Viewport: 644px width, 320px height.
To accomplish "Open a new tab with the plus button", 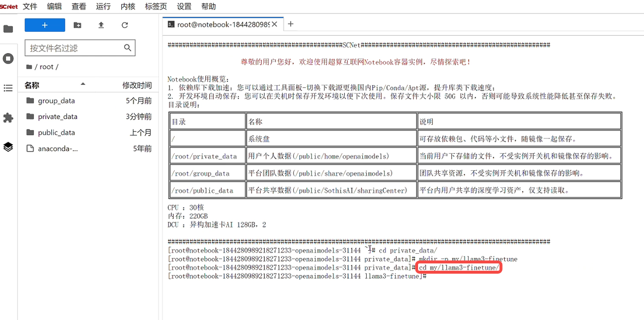I will click(x=290, y=24).
